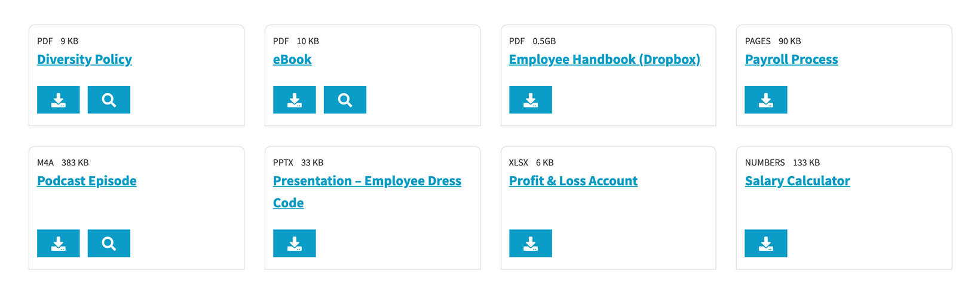Preview the Podcast Episode audio
980x295 pixels.
click(x=109, y=243)
